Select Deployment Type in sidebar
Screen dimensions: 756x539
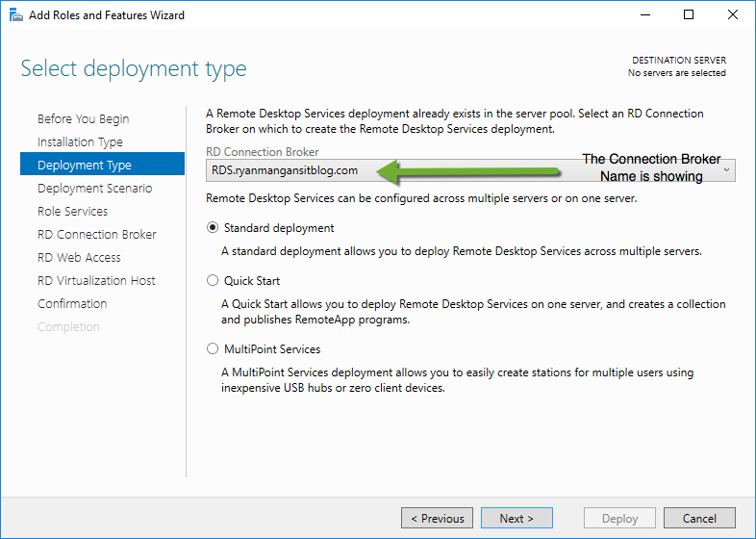click(102, 164)
